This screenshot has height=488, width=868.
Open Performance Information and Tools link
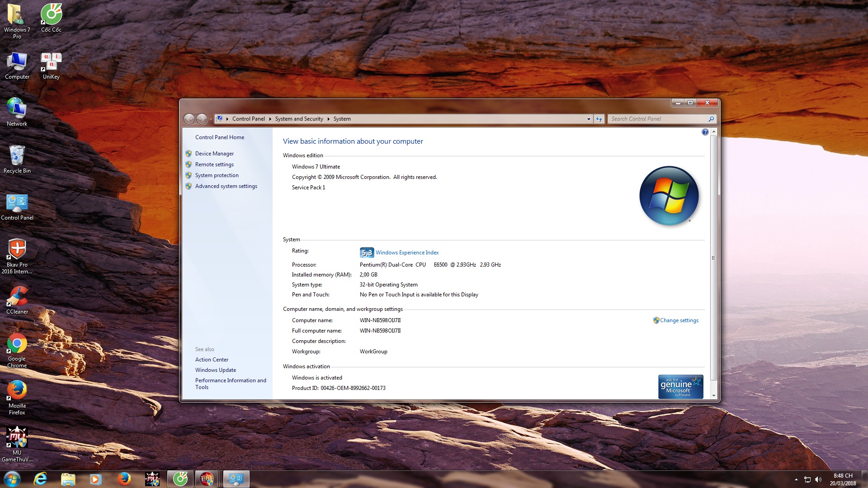(x=231, y=384)
